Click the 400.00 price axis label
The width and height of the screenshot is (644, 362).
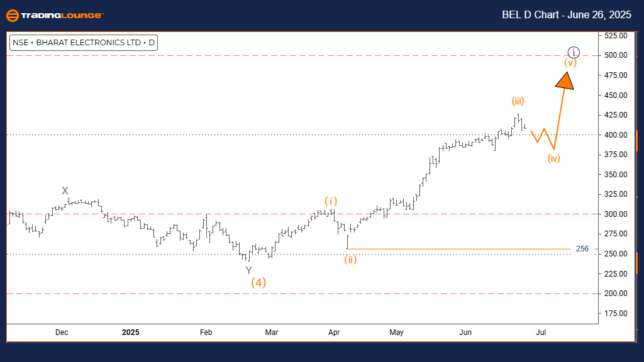coord(616,135)
